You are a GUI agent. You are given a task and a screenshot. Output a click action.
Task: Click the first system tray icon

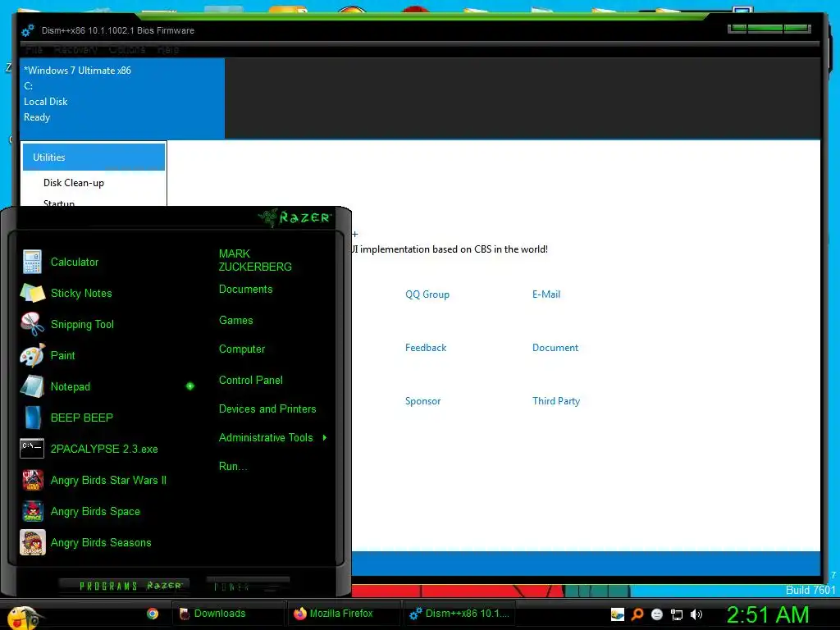[x=618, y=614]
